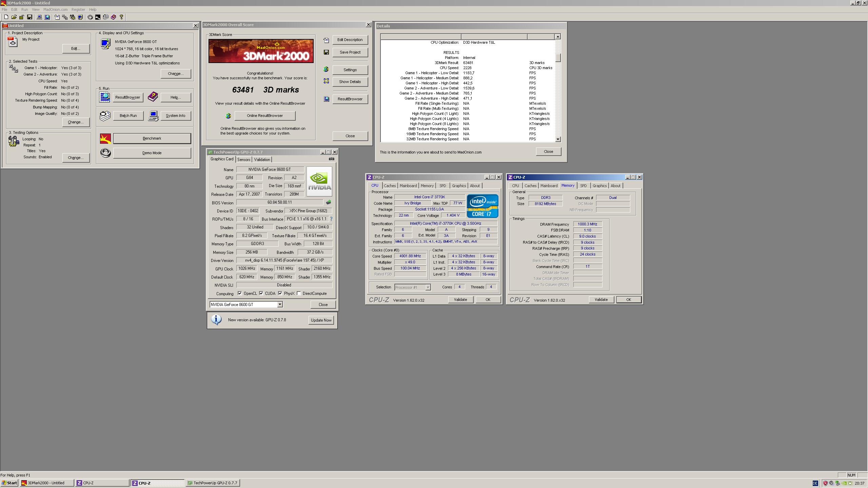Click the floppy icon beside Save Project

[x=326, y=52]
